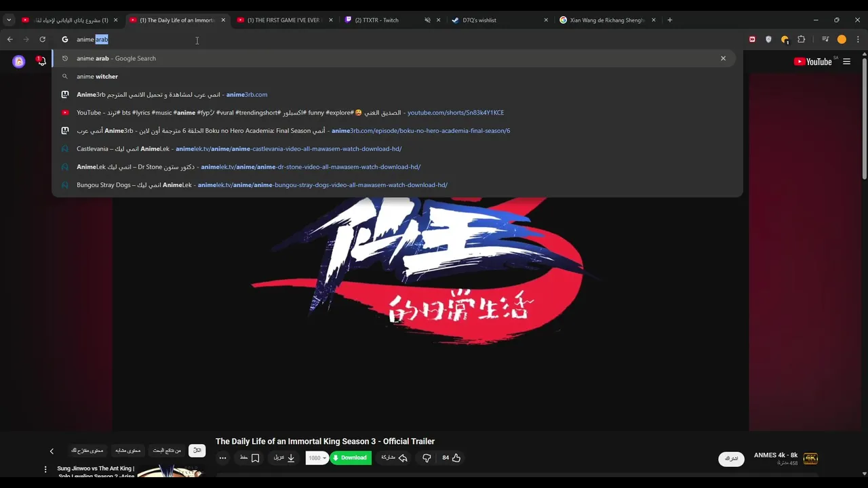Select the 'search results' filter chip
868x488 pixels.
pos(167,451)
